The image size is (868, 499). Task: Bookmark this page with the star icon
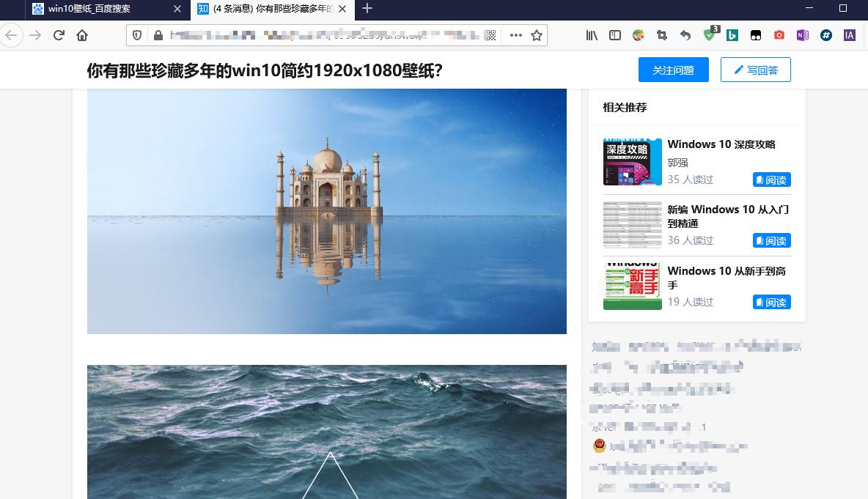pyautogui.click(x=536, y=34)
